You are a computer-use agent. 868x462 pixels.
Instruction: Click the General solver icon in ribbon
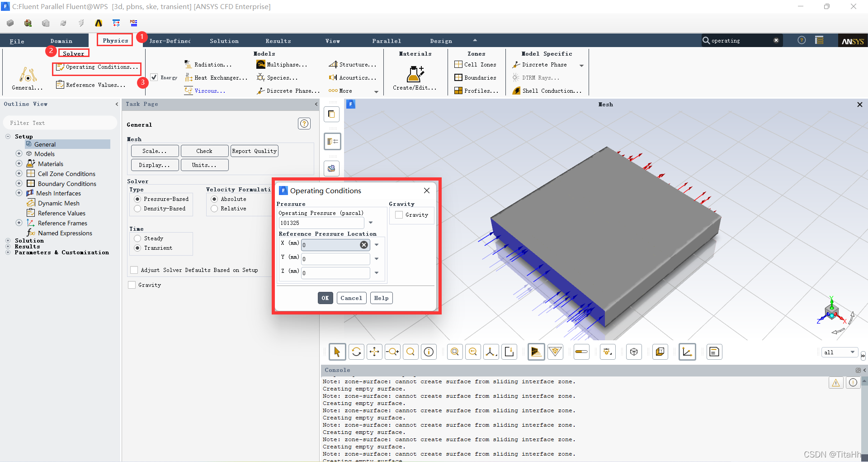click(28, 74)
